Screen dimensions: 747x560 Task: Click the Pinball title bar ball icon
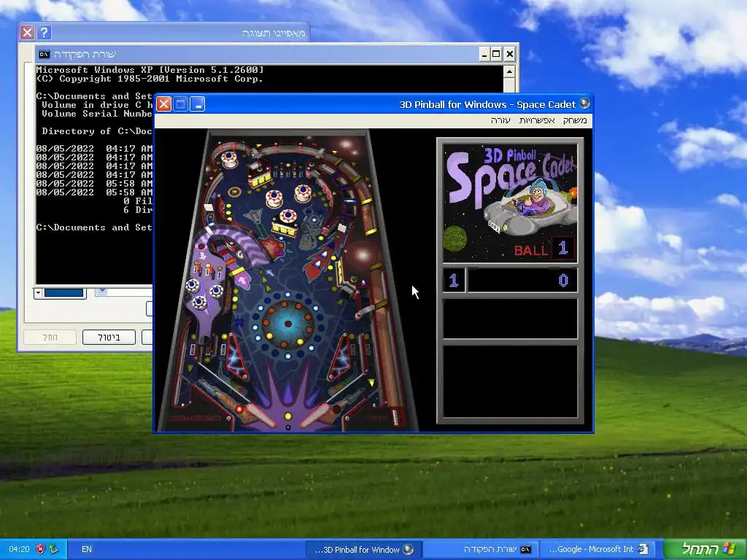click(x=584, y=104)
